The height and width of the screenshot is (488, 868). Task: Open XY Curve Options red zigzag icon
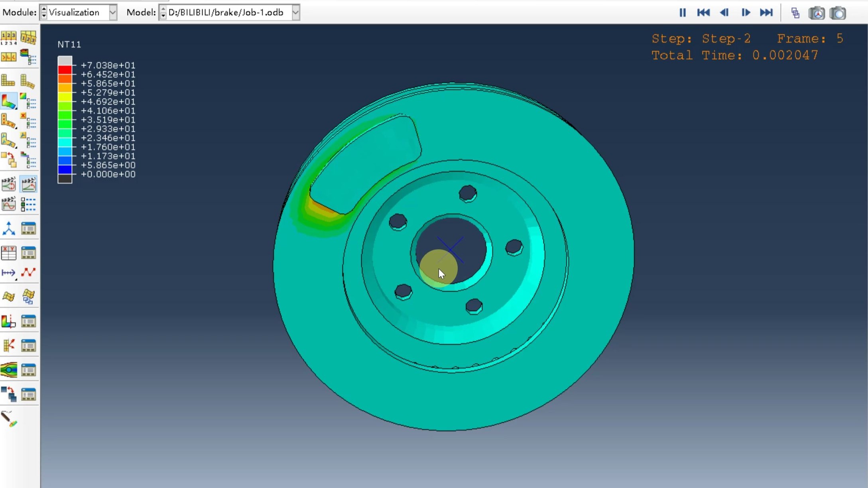click(28, 273)
